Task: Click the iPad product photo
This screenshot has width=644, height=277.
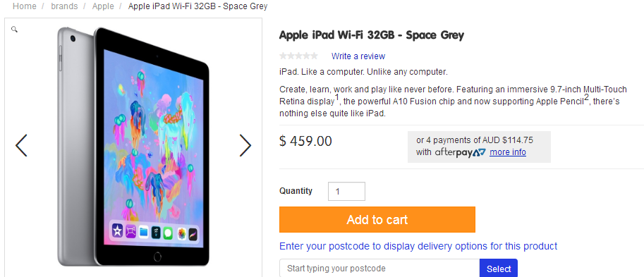Action: [133, 147]
